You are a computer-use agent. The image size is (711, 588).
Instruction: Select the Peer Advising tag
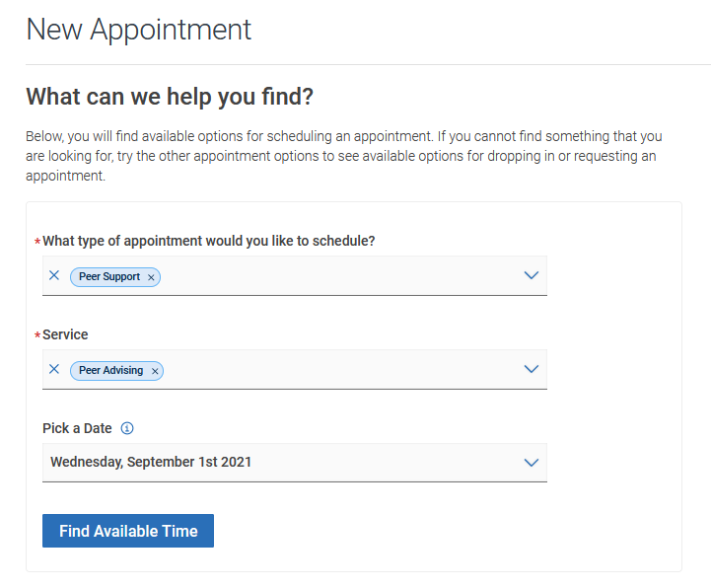[x=111, y=371]
